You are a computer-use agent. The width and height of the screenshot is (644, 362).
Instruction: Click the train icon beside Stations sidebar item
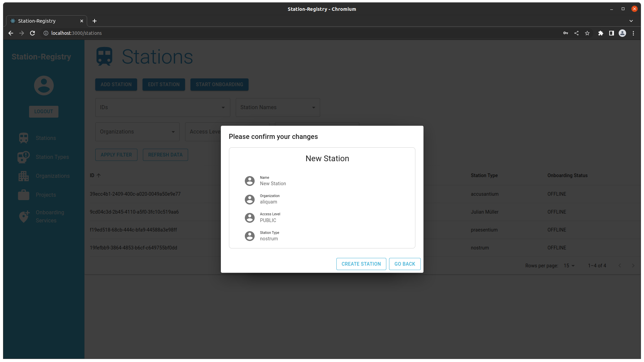pos(24,138)
